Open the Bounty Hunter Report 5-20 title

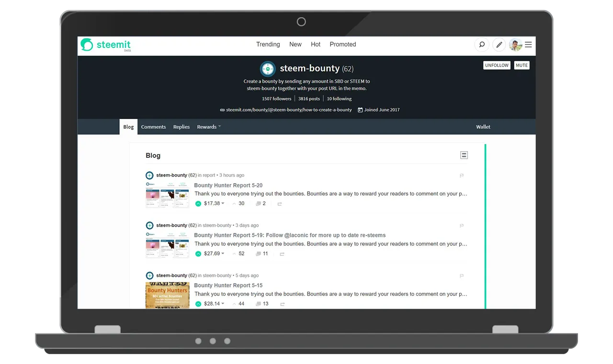point(228,186)
